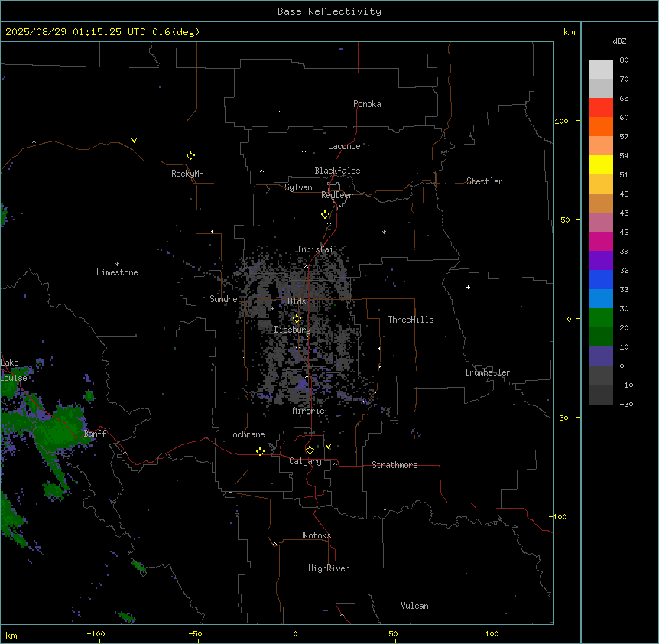The image size is (659, 644).
Task: Click the orange 60 dBZ legend swatch
Action: point(601,126)
